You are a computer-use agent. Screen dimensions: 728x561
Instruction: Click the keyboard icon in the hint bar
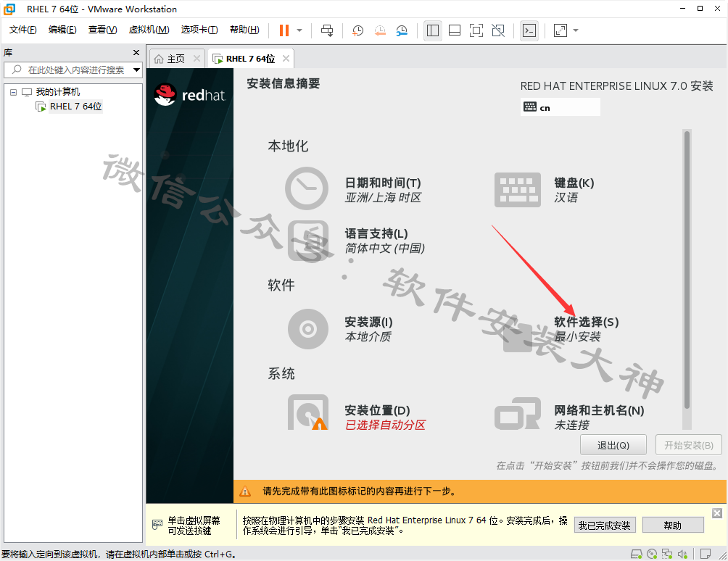click(x=157, y=524)
